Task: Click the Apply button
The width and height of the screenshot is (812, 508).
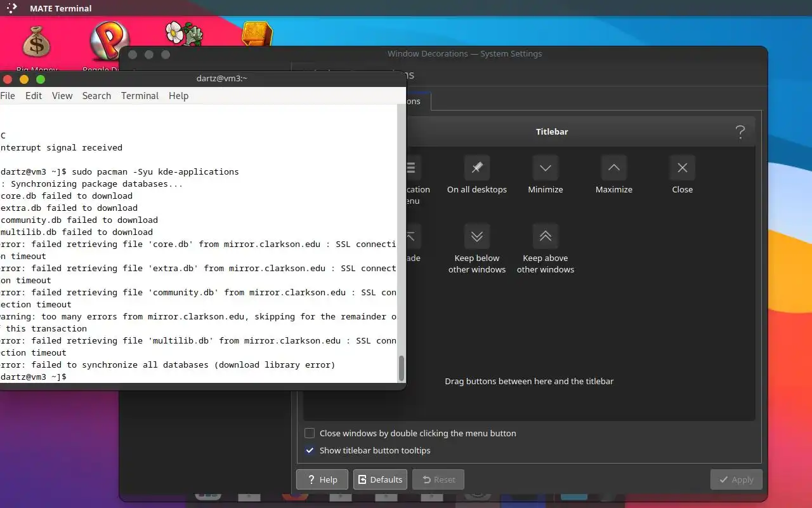Action: coord(736,479)
